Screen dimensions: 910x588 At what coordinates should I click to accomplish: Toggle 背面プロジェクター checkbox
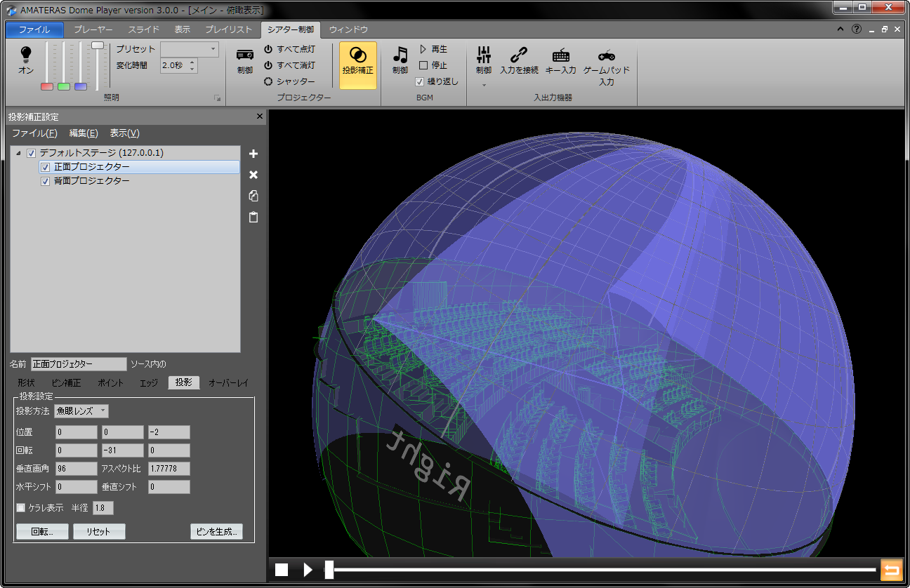[45, 181]
